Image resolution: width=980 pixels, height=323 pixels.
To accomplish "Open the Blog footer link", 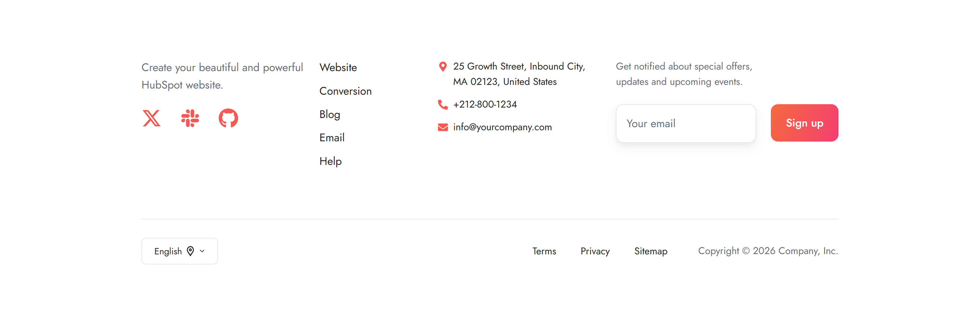I will 330,114.
